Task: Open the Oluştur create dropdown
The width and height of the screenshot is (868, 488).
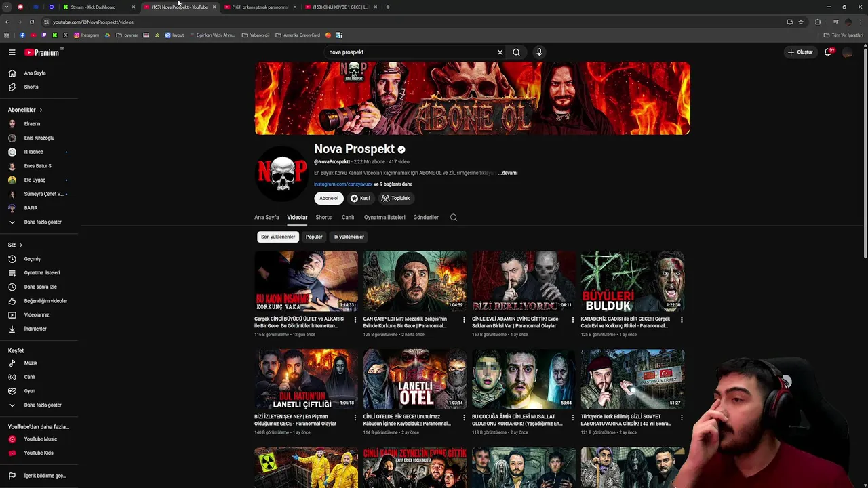Action: (800, 52)
